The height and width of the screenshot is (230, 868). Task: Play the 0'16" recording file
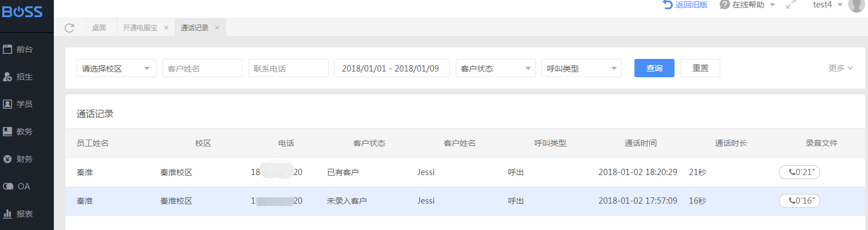pyautogui.click(x=799, y=201)
